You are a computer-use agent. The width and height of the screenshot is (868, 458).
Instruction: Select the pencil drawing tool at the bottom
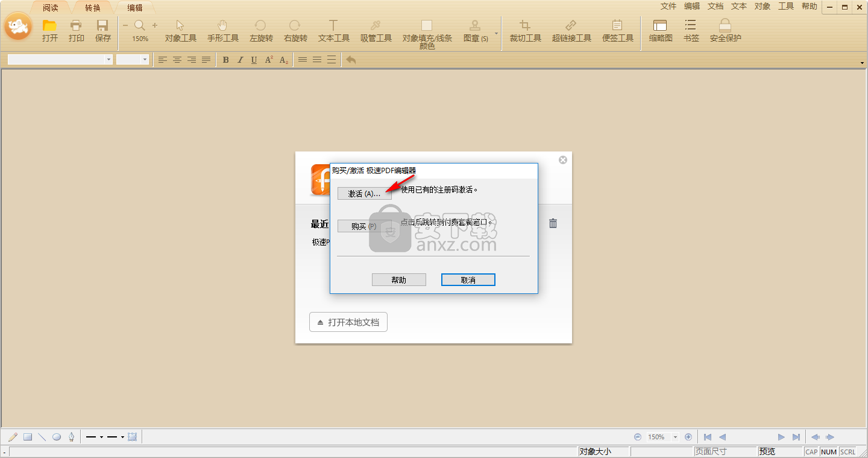13,437
